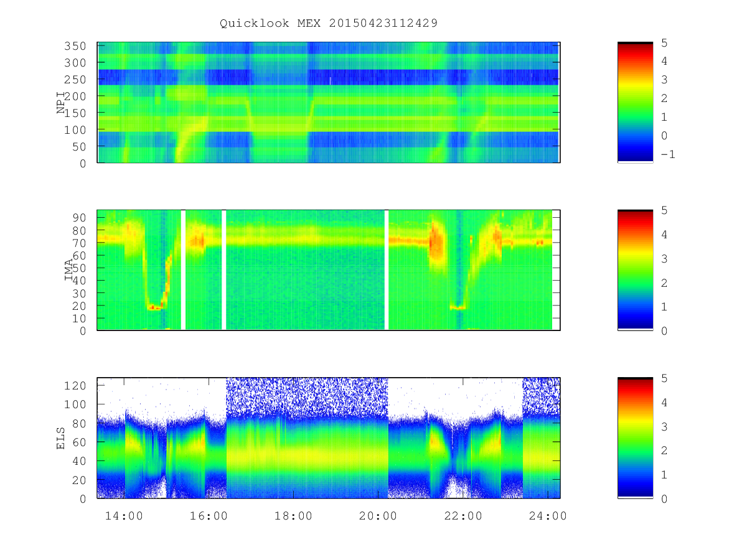Screen dimensions: 747x560
Task: Click the "20:00" time axis label
Action: tap(378, 516)
